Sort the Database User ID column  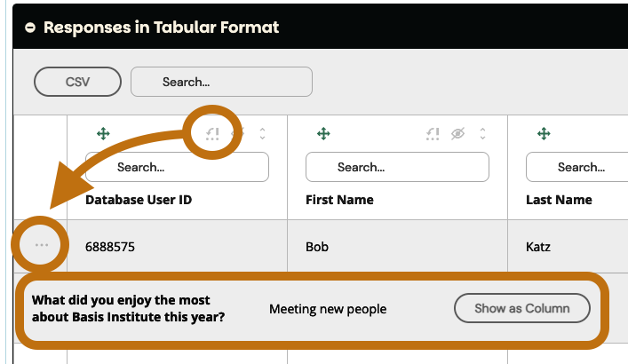[262, 134]
